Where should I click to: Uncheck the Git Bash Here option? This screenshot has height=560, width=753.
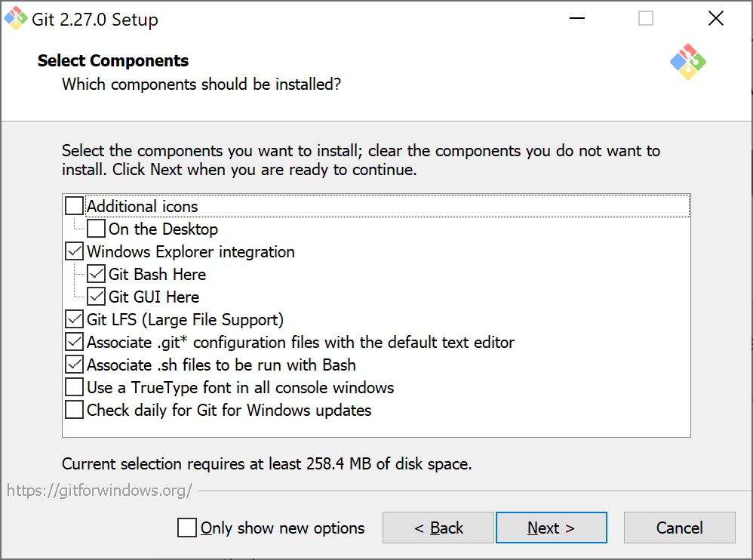(x=95, y=273)
